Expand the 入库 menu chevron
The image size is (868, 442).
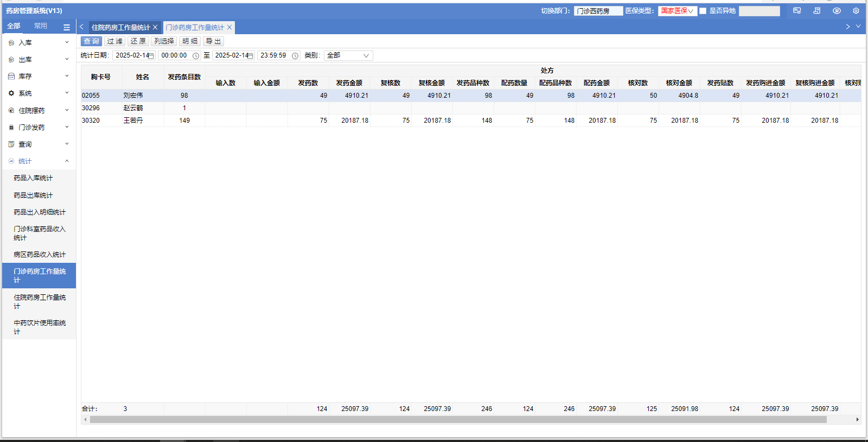coord(67,42)
